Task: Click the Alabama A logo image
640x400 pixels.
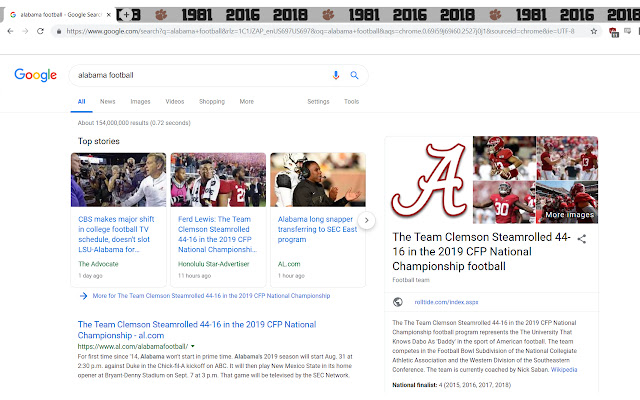Action: click(429, 180)
